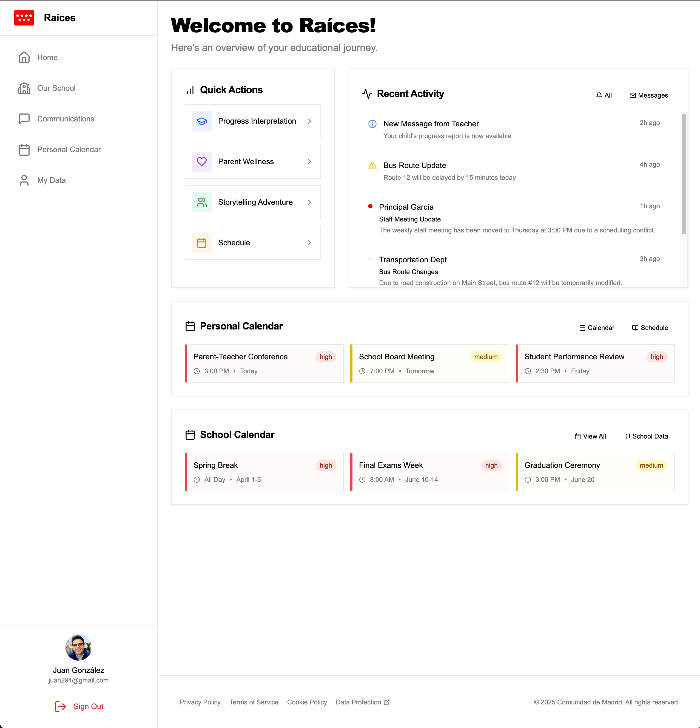The image size is (700, 728).
Task: Expand the Parent Wellness chevron arrow
Action: (309, 161)
